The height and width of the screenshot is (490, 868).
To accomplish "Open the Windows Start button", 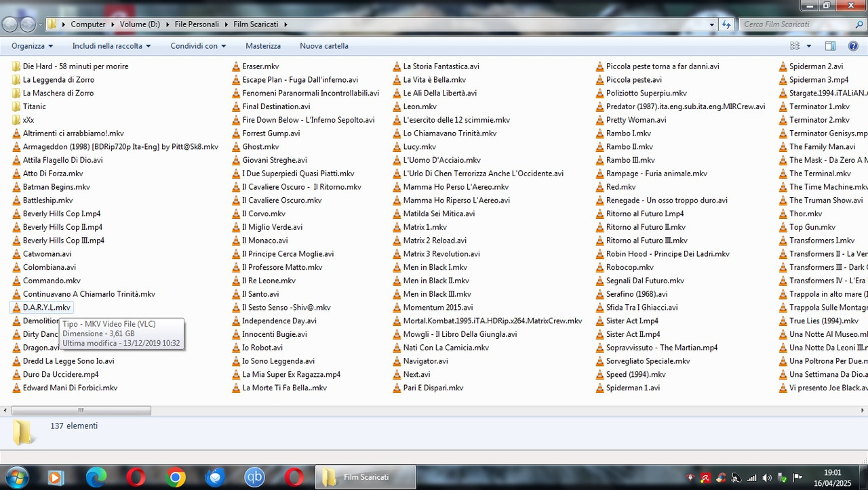I will tap(16, 477).
